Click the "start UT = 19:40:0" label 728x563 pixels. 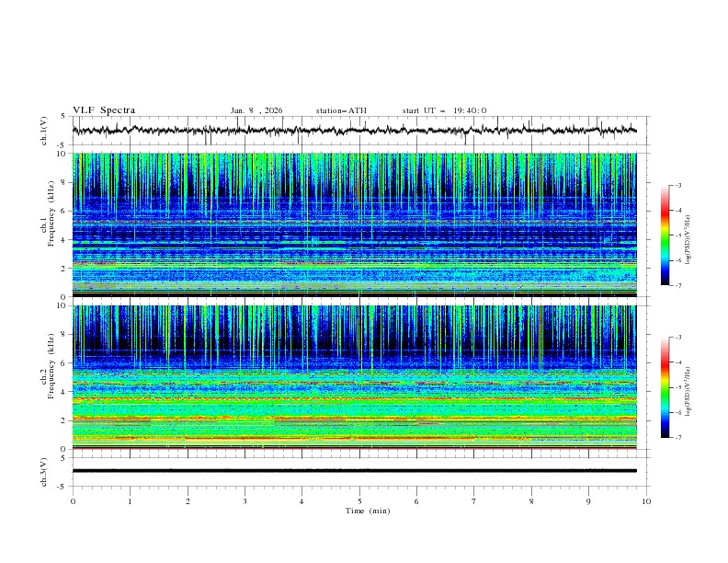click(444, 110)
